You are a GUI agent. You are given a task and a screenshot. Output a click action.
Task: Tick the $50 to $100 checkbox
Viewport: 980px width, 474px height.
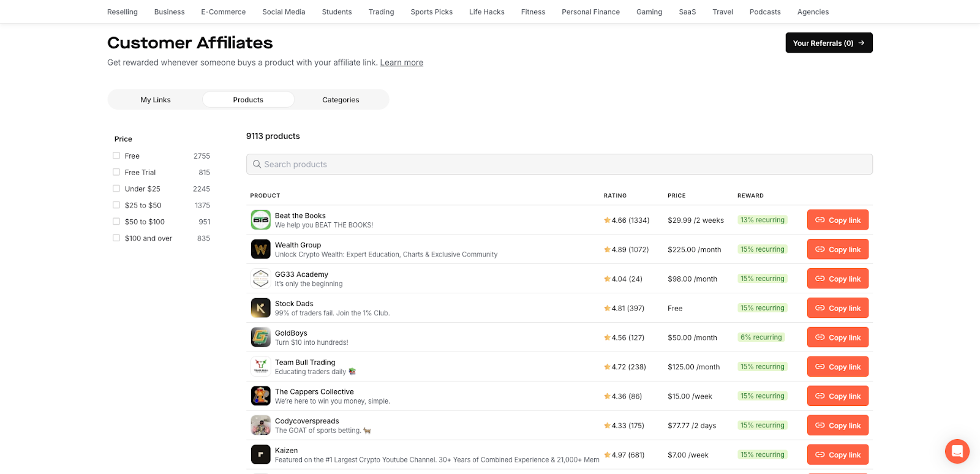pyautogui.click(x=116, y=222)
